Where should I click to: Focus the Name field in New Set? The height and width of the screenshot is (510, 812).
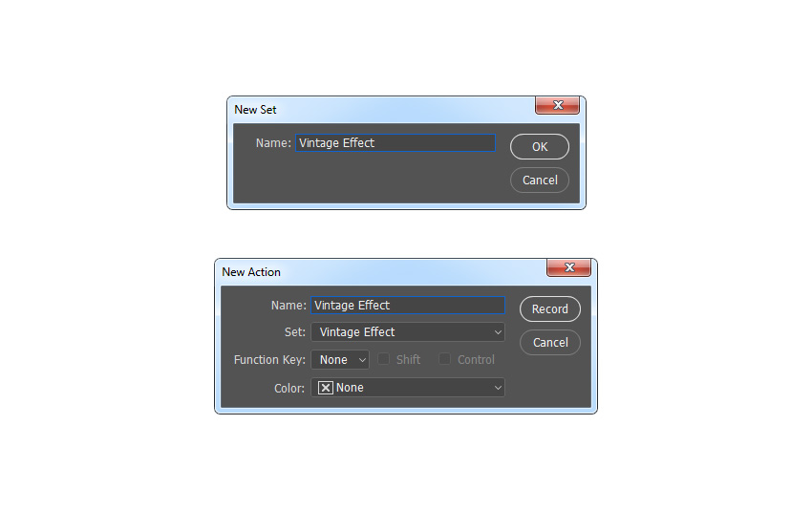coord(395,143)
